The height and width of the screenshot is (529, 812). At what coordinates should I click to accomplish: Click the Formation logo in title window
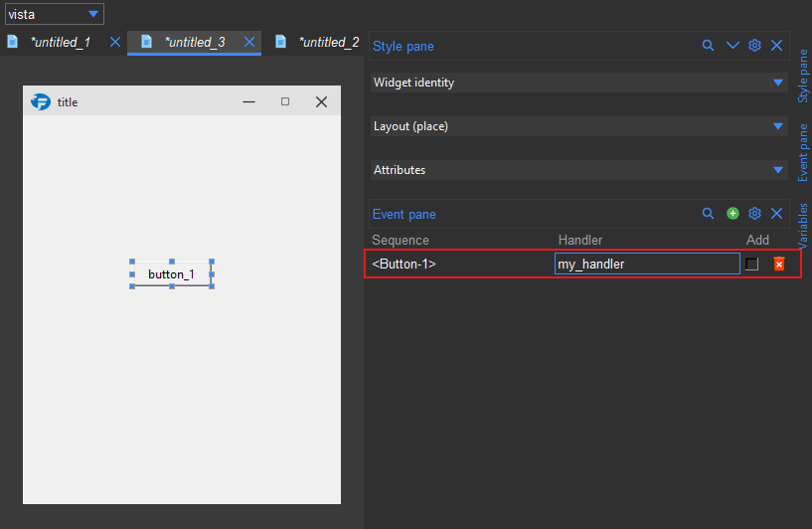tap(41, 101)
